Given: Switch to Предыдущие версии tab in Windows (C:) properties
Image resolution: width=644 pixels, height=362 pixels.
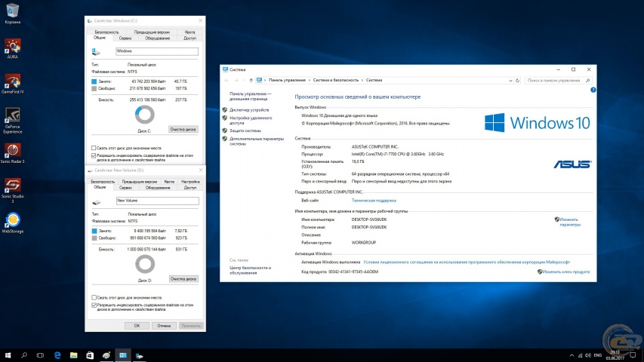Looking at the screenshot, I should click(x=152, y=32).
